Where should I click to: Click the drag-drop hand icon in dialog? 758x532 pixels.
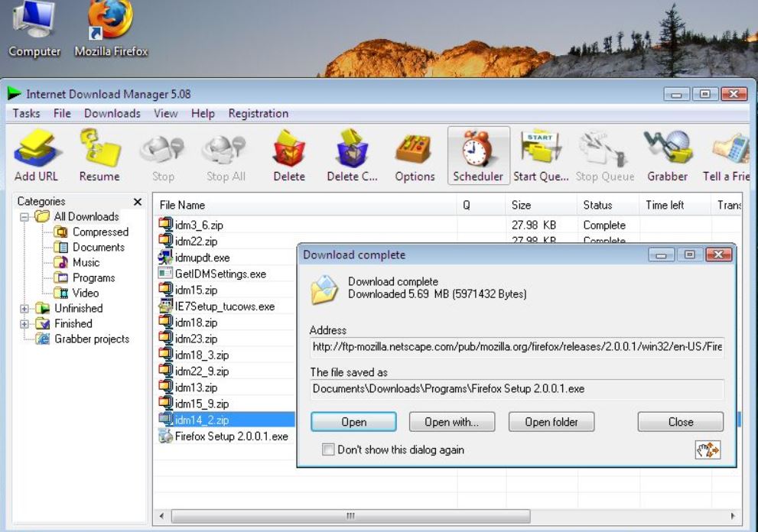pyautogui.click(x=708, y=450)
